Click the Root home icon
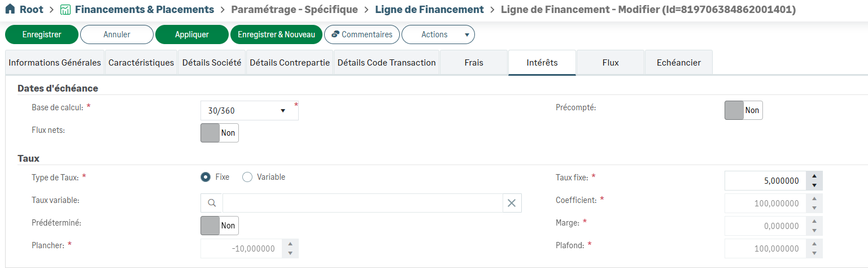This screenshot has width=868, height=268. point(10,10)
